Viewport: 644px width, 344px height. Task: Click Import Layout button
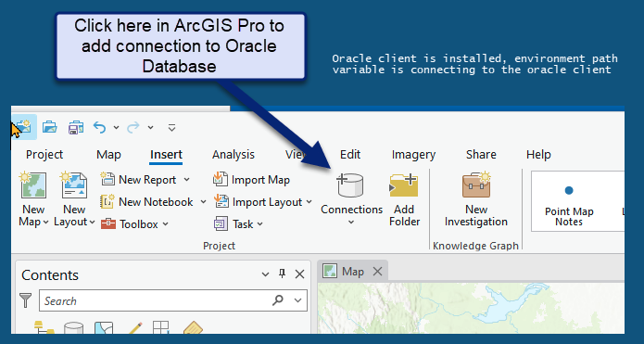[258, 202]
